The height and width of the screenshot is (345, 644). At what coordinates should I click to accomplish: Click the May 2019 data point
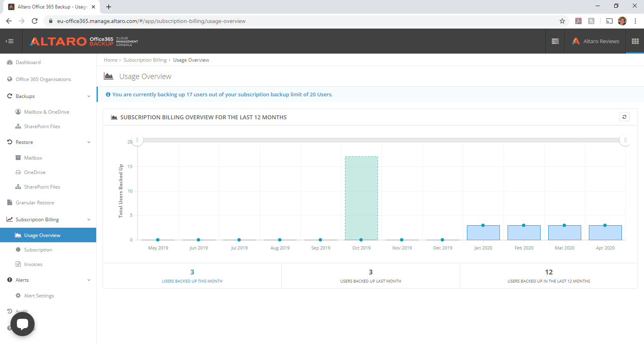click(x=158, y=240)
